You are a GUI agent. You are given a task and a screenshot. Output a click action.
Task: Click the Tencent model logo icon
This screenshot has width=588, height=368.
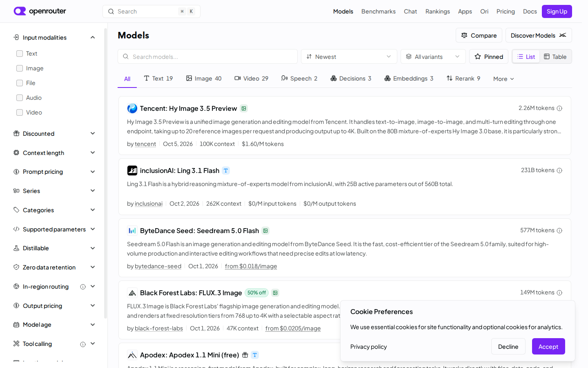click(132, 108)
